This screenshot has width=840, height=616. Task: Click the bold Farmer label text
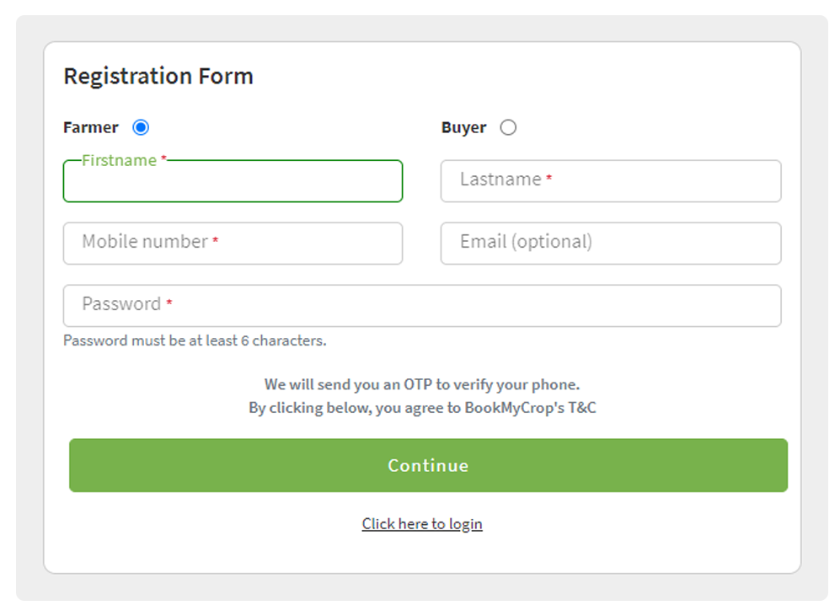point(91,127)
